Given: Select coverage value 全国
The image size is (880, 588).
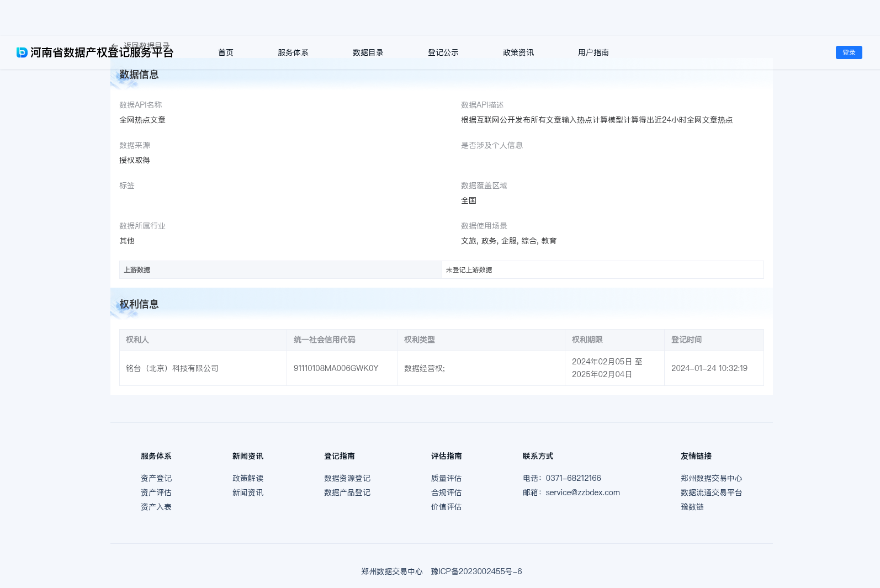Looking at the screenshot, I should [x=469, y=200].
